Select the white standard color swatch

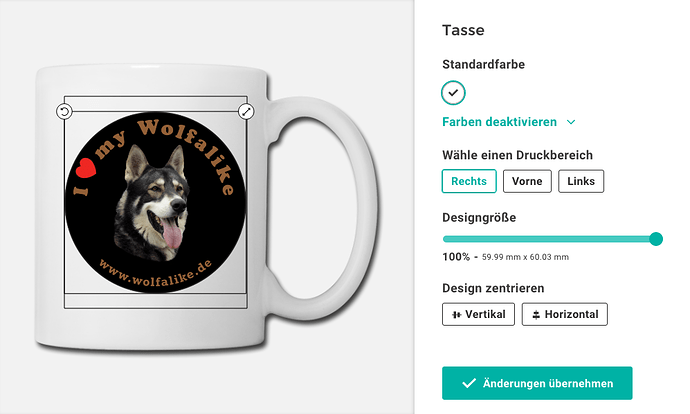click(x=453, y=93)
